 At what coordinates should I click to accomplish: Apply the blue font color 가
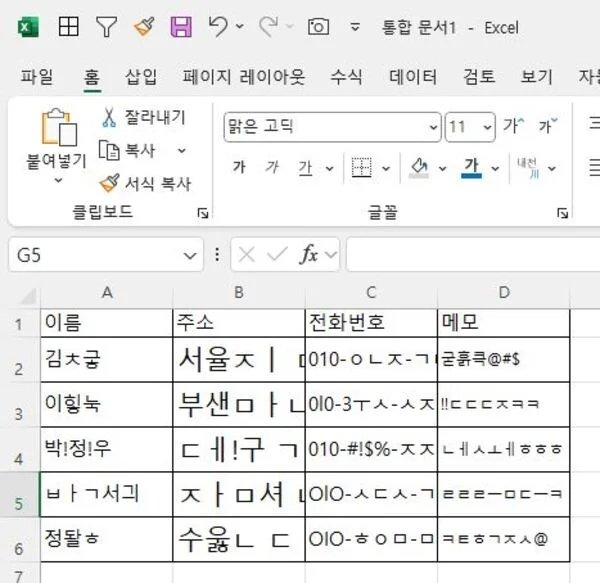(471, 168)
